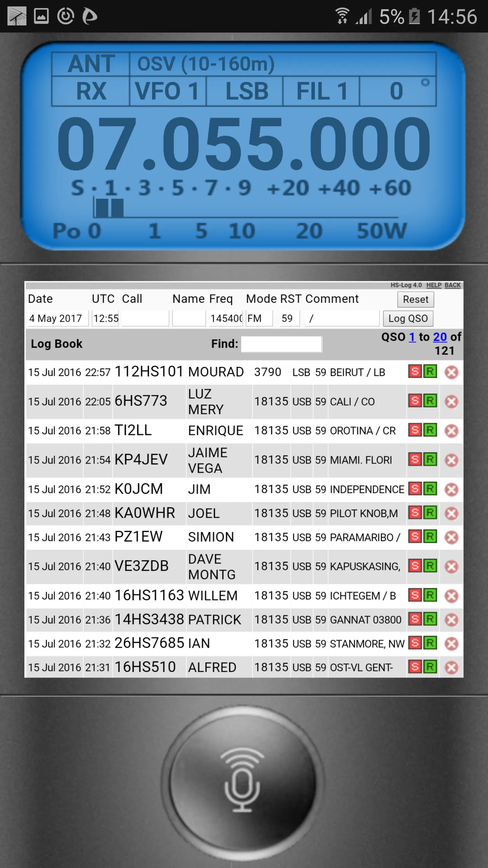
Task: Delete the 26HS7685 IAN log entry
Action: click(x=451, y=644)
